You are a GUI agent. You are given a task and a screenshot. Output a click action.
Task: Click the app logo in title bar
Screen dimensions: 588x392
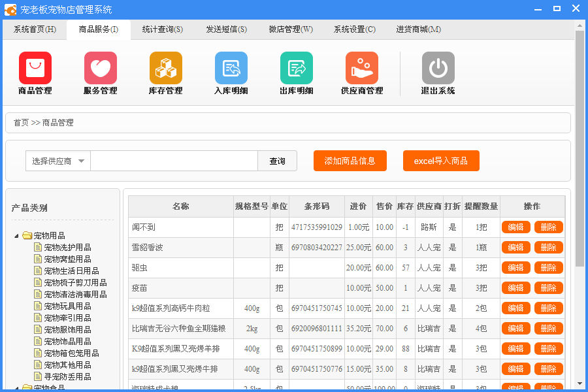tap(10, 9)
